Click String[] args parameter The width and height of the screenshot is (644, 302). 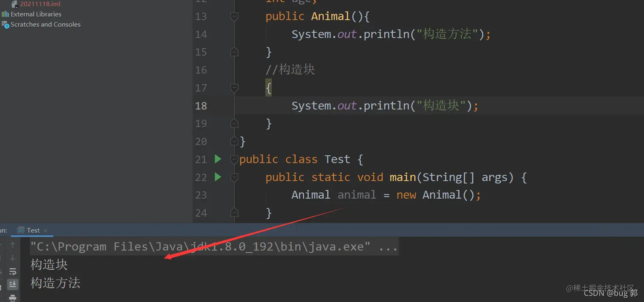pos(468,177)
